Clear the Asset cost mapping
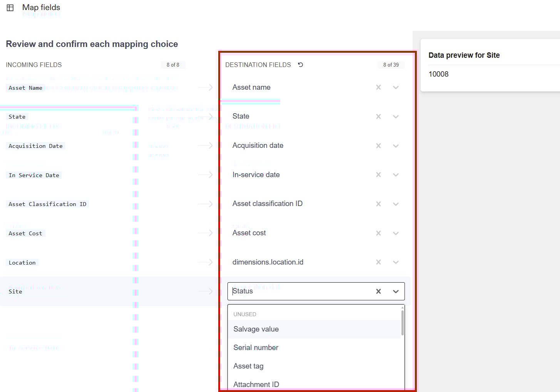 pos(378,233)
